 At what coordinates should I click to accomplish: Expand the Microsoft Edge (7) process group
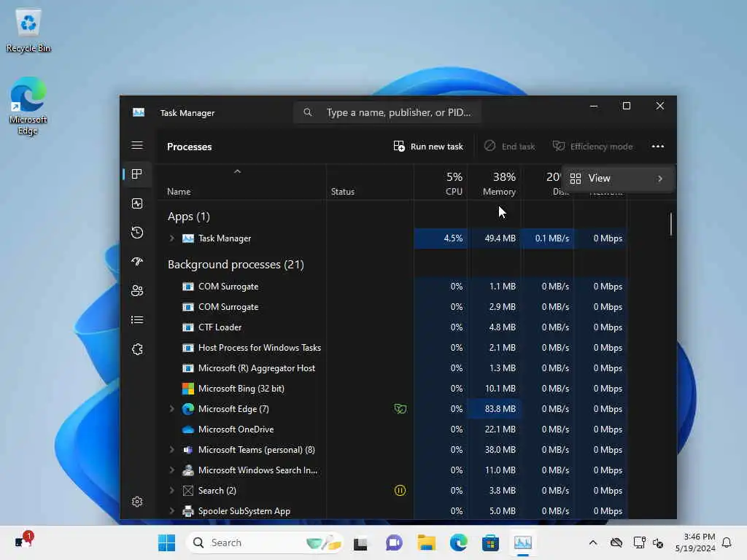[172, 408]
